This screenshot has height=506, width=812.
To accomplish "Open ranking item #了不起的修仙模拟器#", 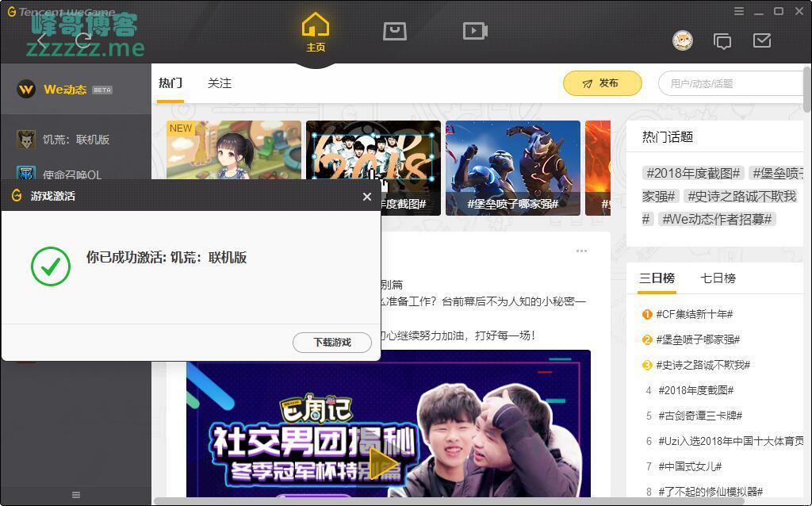I will (x=710, y=492).
